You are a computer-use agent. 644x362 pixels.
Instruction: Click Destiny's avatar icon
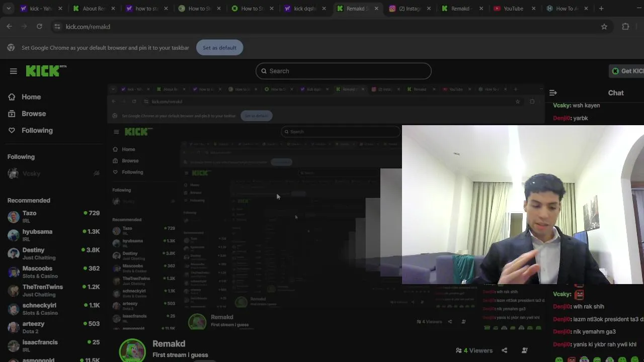point(14,253)
